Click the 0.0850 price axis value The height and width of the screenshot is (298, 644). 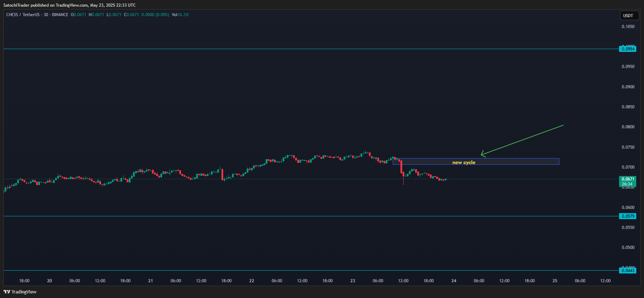point(628,107)
